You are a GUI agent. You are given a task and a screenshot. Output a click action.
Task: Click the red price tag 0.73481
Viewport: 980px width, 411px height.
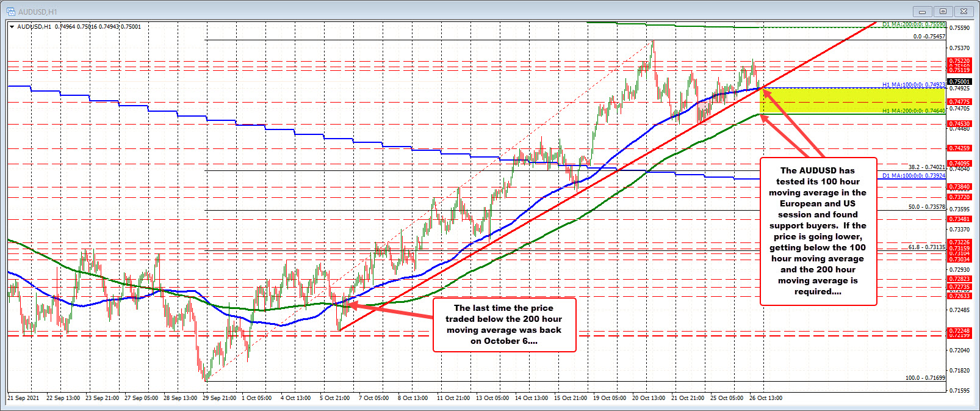[959, 219]
